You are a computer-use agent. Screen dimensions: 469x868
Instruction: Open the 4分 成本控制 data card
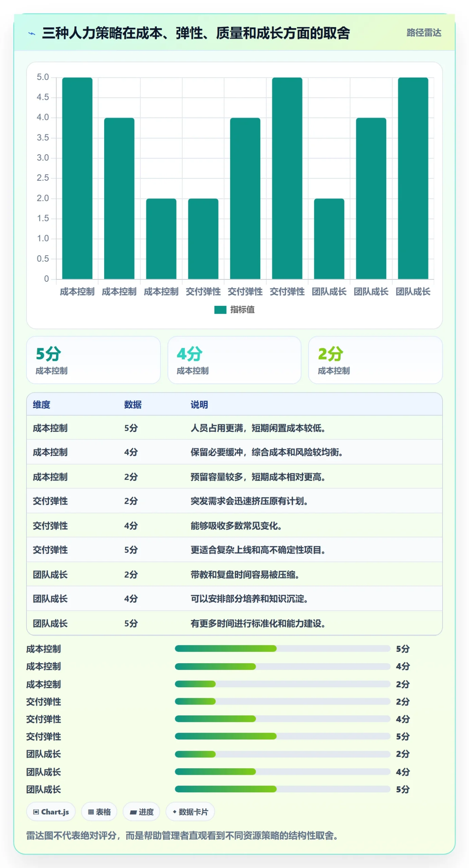coord(234,360)
